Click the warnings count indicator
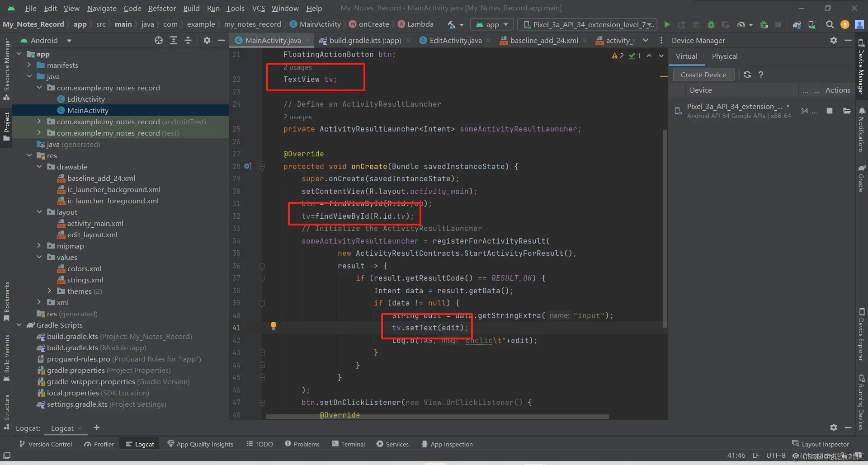This screenshot has width=868, height=465. point(618,56)
